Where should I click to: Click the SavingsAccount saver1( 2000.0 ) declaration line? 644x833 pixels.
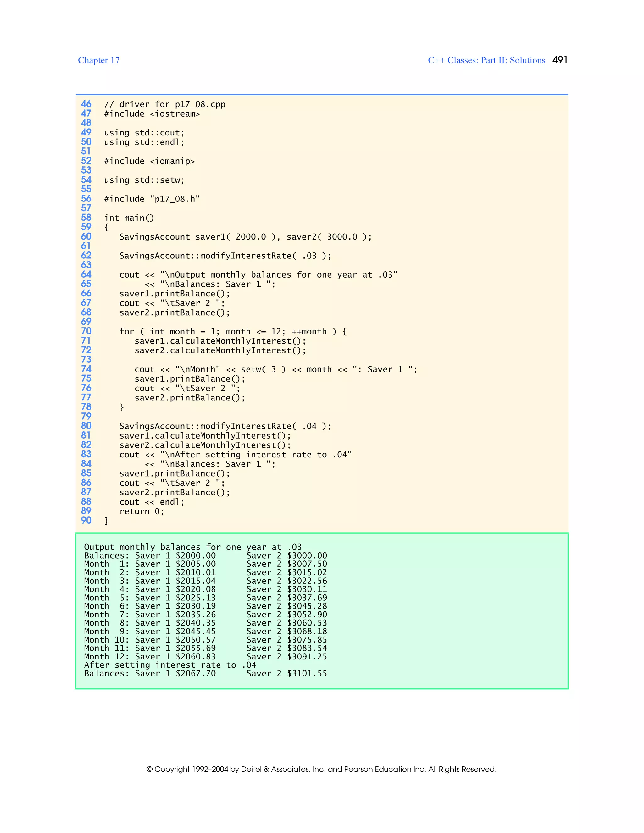[246, 237]
